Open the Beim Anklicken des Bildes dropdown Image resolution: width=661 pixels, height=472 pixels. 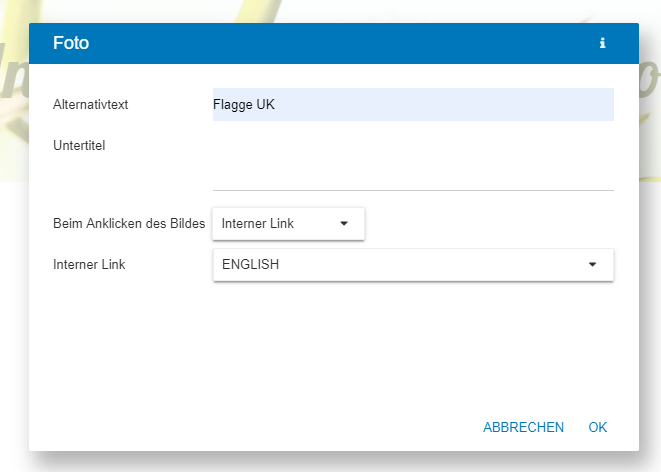point(288,224)
